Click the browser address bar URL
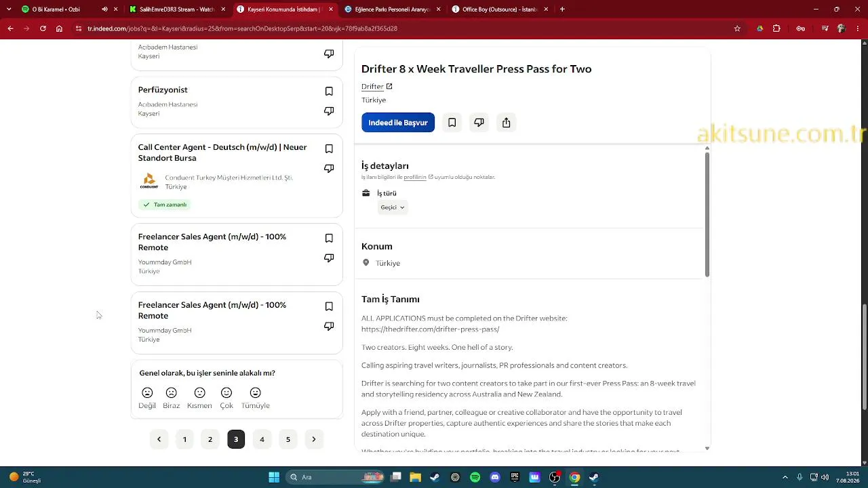The width and height of the screenshot is (868, 488). (242, 28)
